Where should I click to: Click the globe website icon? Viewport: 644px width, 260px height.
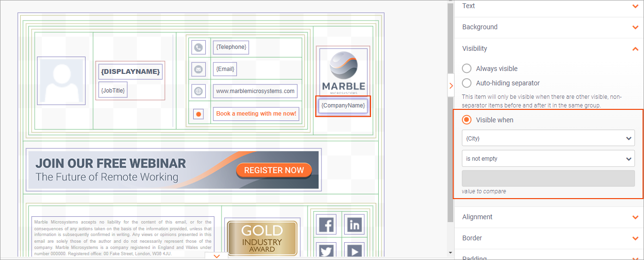point(198,91)
